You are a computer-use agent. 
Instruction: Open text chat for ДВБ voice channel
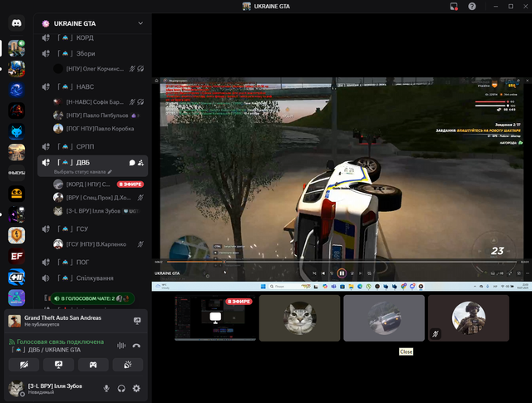click(132, 163)
